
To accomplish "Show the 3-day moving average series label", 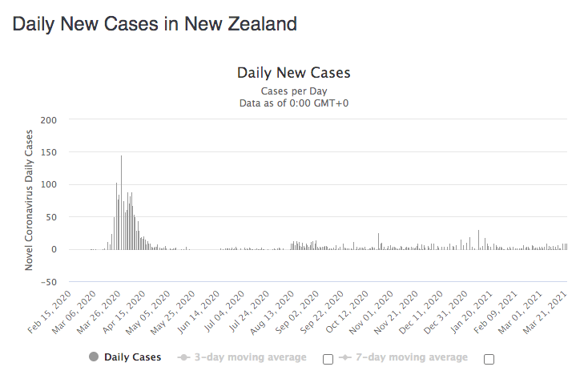I will pos(252,357).
